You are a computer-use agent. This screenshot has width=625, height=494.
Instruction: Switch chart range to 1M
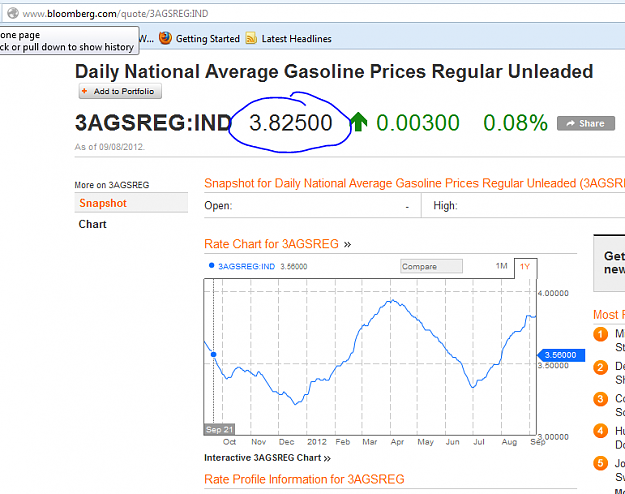coord(501,266)
